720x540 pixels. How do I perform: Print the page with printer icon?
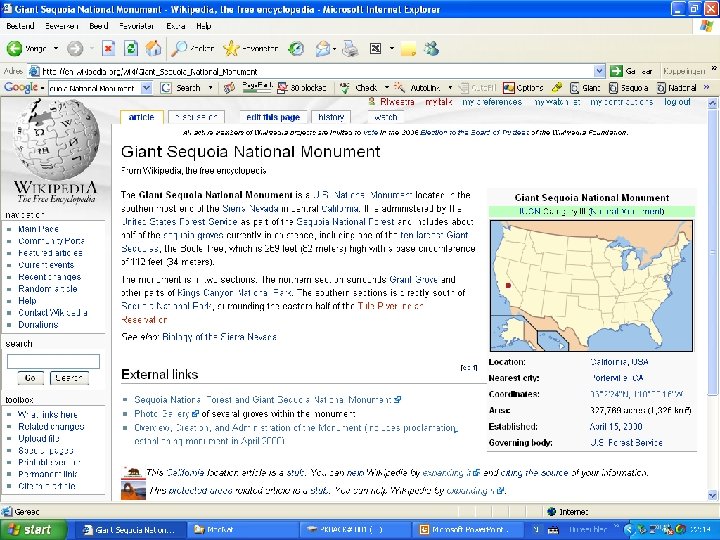click(x=350, y=48)
